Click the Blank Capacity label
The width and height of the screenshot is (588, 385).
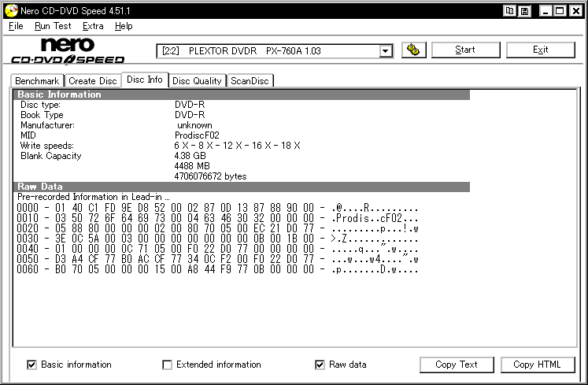pyautogui.click(x=51, y=156)
